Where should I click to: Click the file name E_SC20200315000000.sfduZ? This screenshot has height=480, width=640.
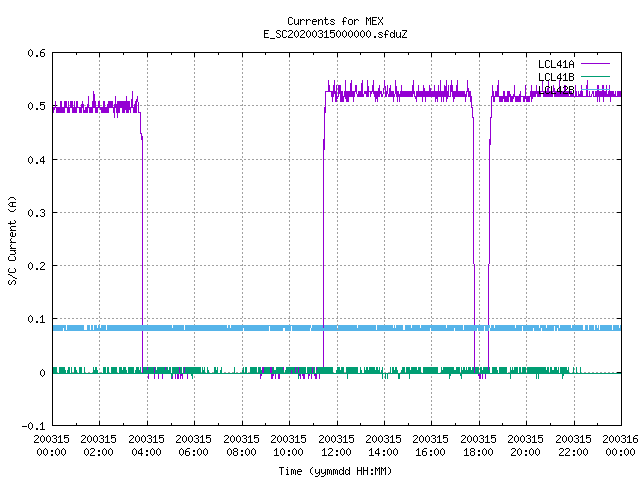pos(335,34)
